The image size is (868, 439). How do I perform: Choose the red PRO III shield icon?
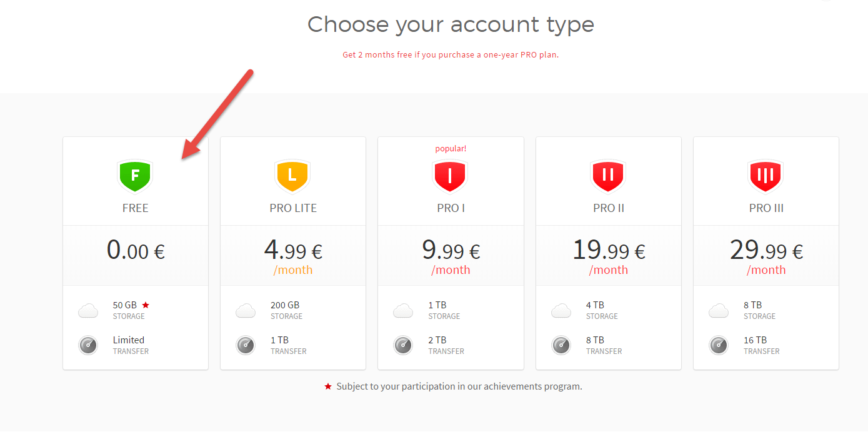(766, 176)
